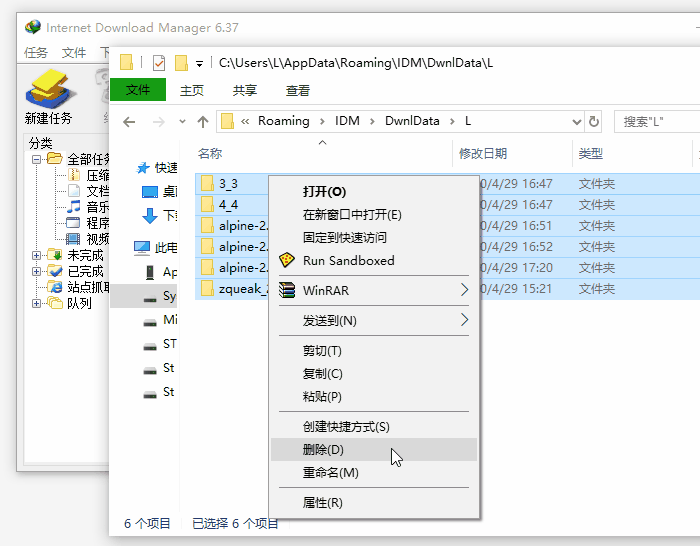Switch to the 共享 ribbon tab
The height and width of the screenshot is (546, 700).
245,91
